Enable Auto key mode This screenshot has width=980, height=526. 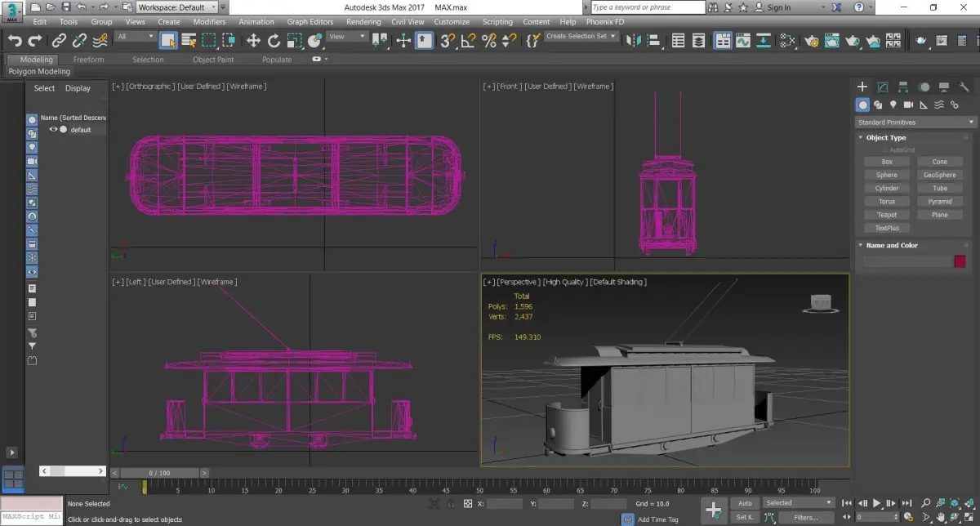click(x=744, y=503)
